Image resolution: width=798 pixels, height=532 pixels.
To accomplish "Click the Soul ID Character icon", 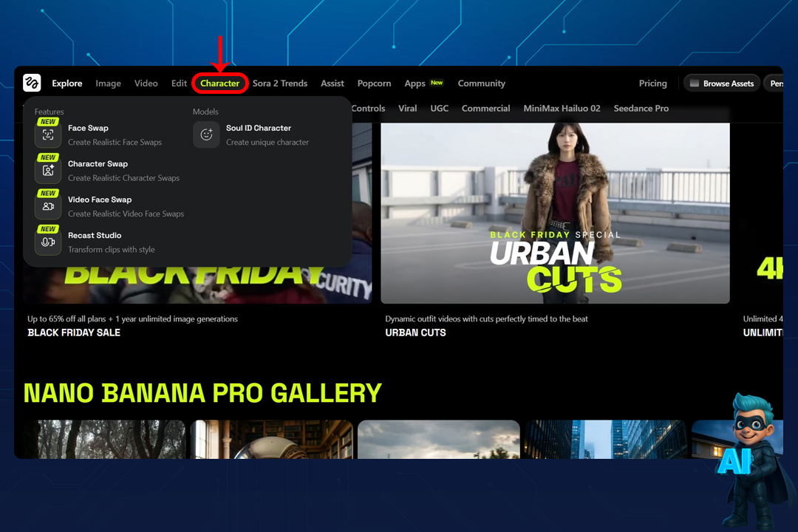I will click(x=206, y=134).
